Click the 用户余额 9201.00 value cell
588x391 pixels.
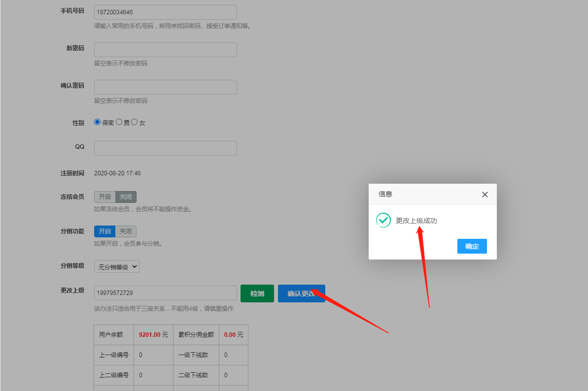tap(153, 335)
